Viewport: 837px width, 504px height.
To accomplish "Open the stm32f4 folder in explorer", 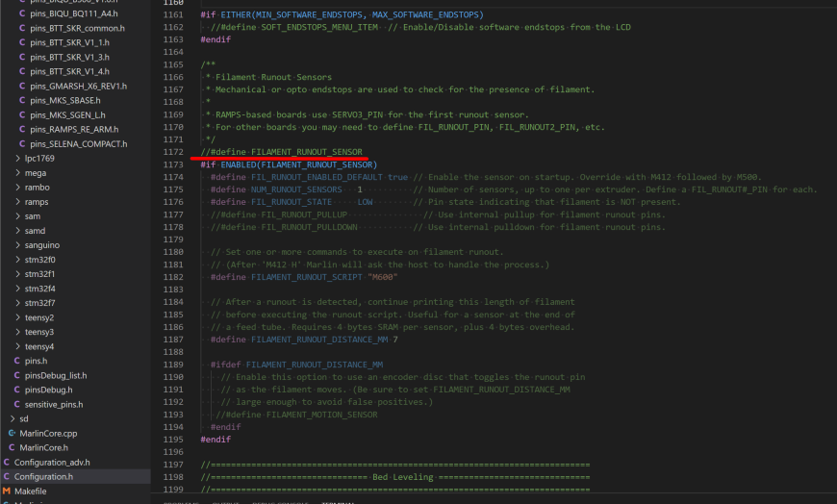I will [x=40, y=289].
